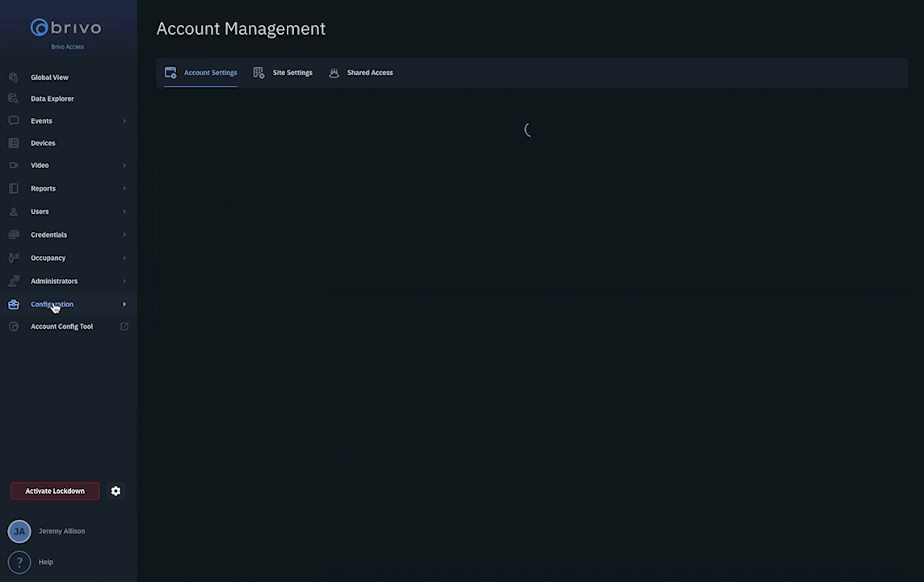Click the Video camera icon
The height and width of the screenshot is (582, 924).
pos(14,165)
